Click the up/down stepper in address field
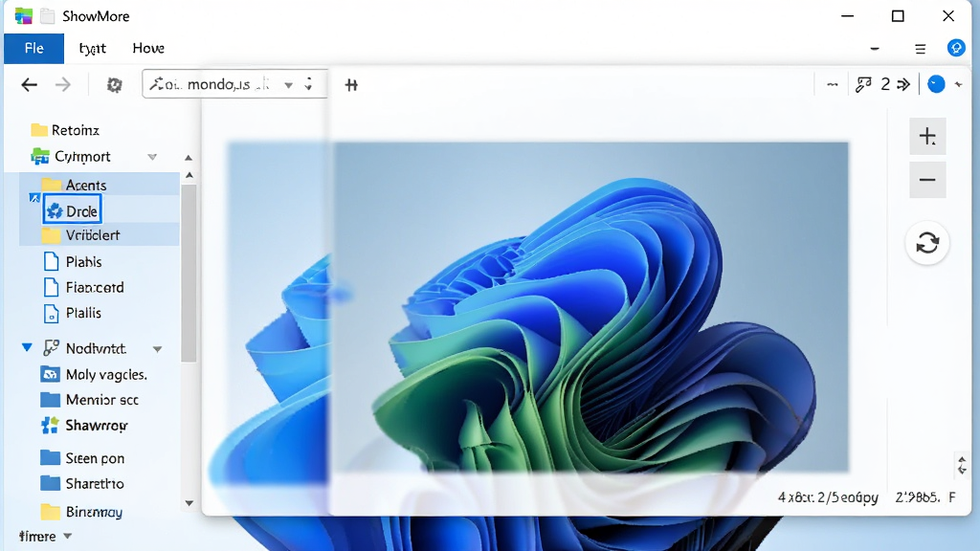Image resolution: width=980 pixels, height=551 pixels. (x=309, y=84)
